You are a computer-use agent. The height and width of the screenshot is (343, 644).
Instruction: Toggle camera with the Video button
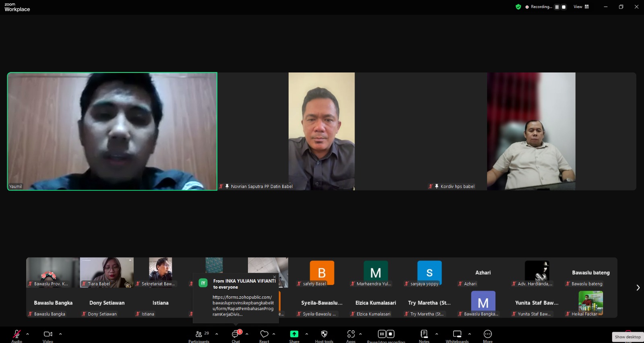(x=48, y=334)
